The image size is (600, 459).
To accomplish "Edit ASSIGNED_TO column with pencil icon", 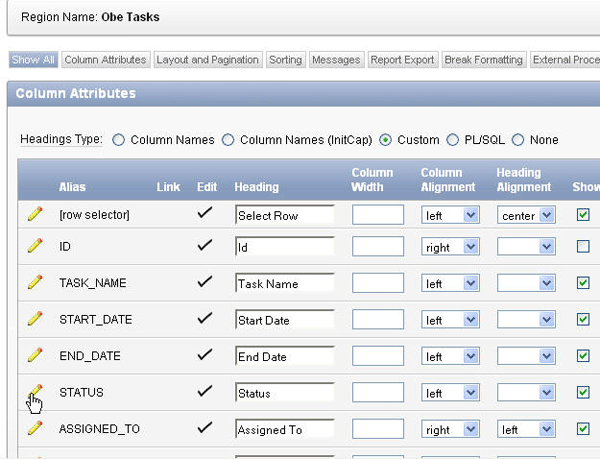I will click(35, 428).
